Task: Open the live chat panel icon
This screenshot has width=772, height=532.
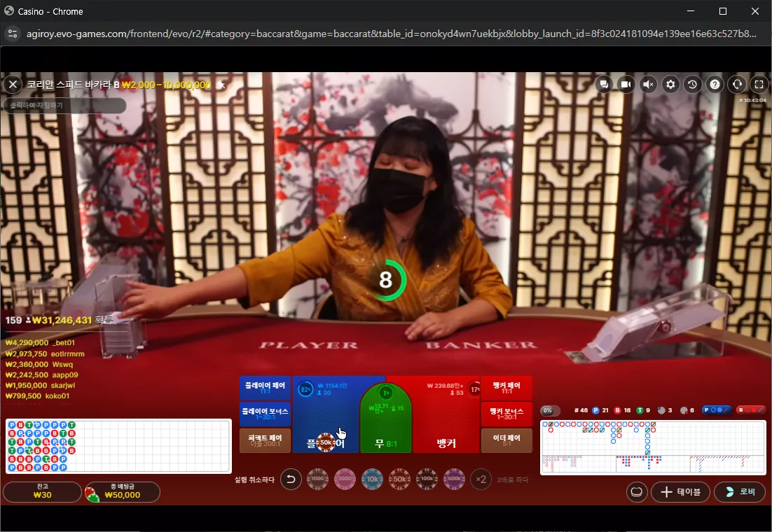Action: 604,85
